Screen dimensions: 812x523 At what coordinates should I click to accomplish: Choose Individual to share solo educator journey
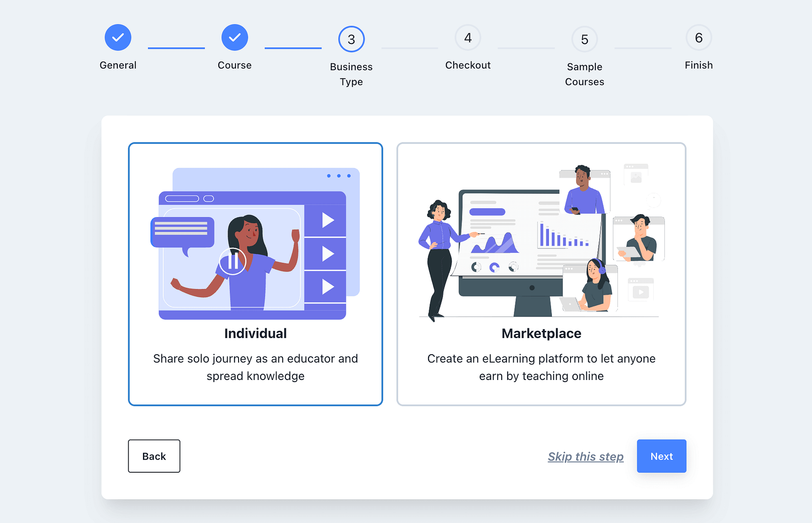255,333
